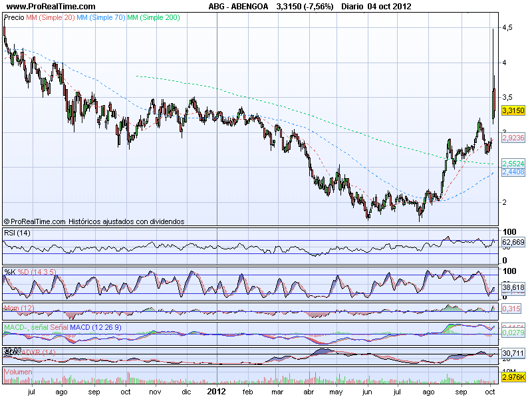Click the ADXR (14) indicator label

tap(38, 352)
